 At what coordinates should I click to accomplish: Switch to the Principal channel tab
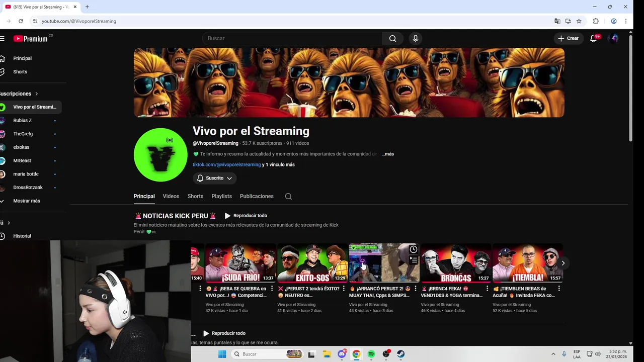[x=144, y=196]
